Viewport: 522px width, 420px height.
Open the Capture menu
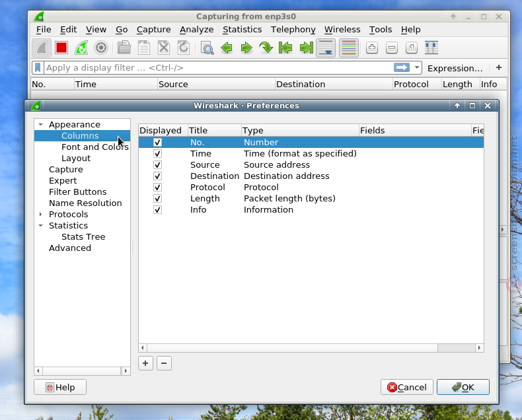(x=153, y=30)
